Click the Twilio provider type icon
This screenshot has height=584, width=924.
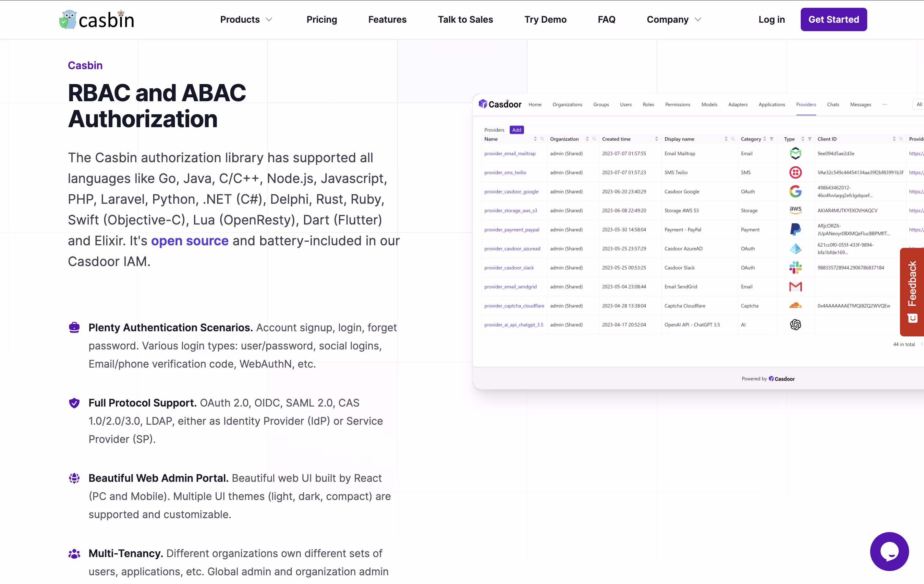(x=795, y=172)
